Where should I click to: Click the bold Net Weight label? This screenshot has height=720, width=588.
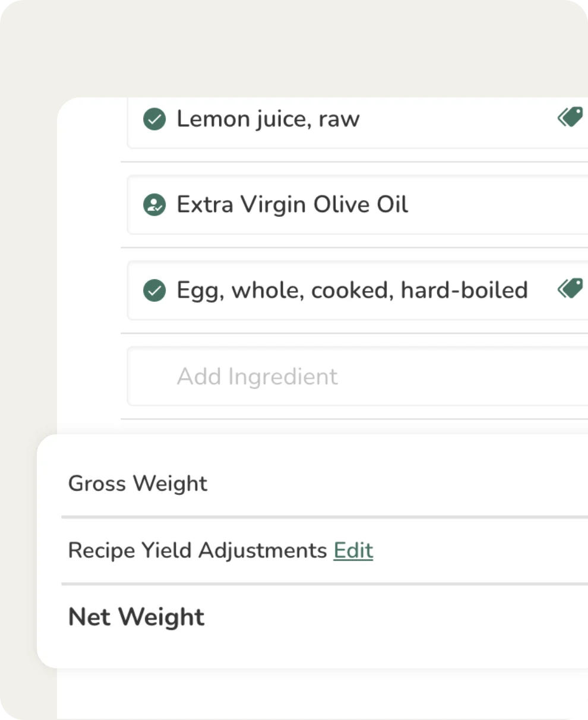point(137,617)
